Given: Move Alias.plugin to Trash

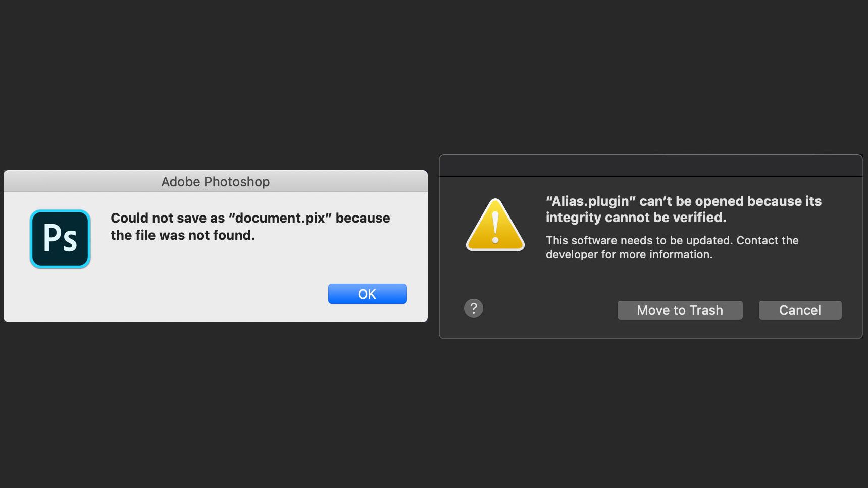Looking at the screenshot, I should 680,310.
